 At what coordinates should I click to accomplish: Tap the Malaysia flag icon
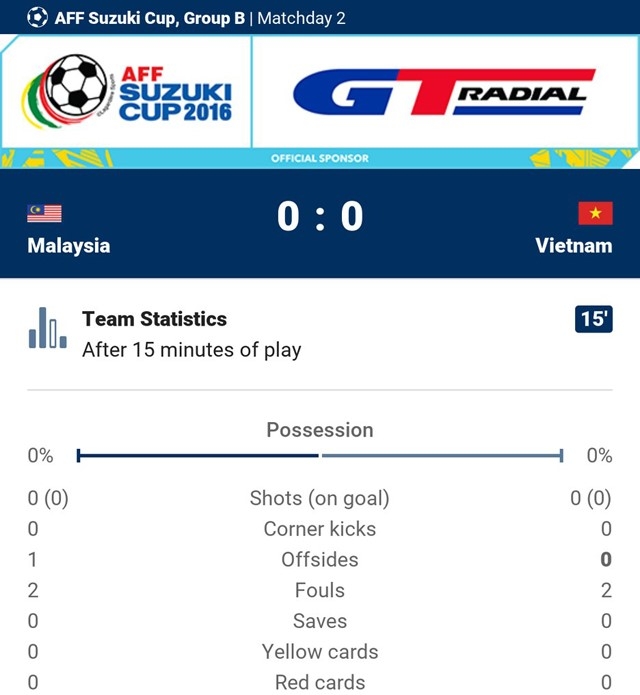[x=44, y=213]
